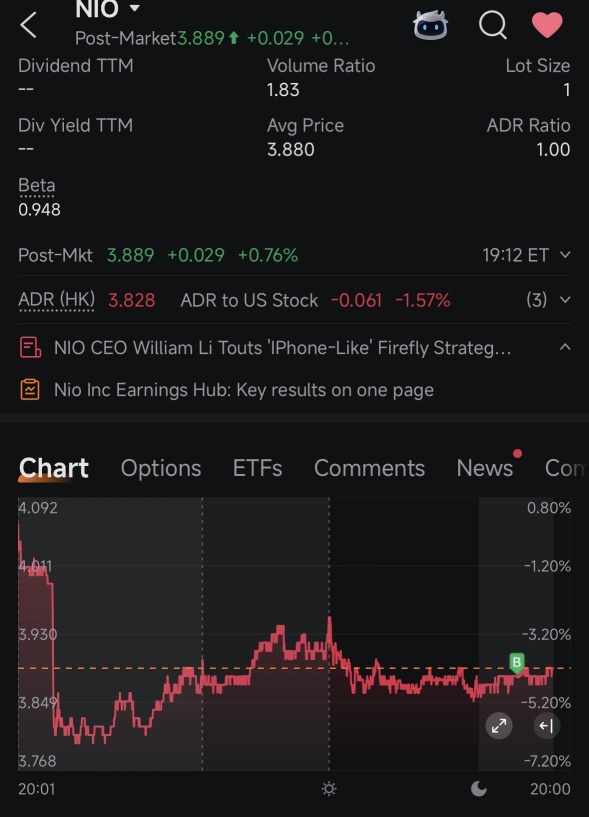Click the green B buy marker
Image resolution: width=589 pixels, height=817 pixels.
click(x=517, y=663)
